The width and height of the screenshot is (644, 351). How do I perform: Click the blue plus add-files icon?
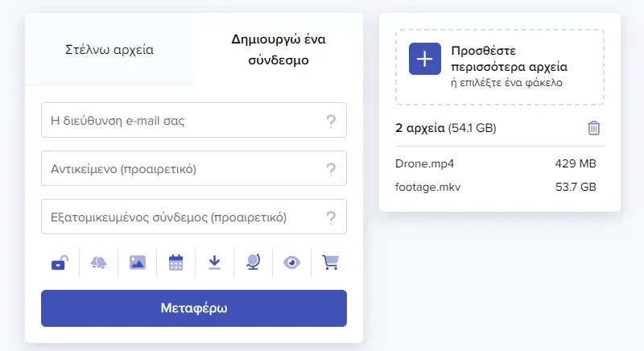pos(424,60)
